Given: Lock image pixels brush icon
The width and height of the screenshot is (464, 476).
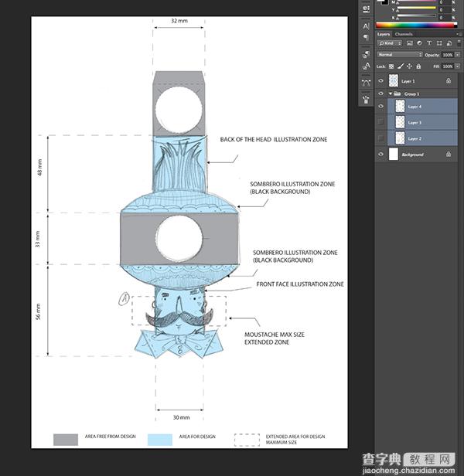Looking at the screenshot, I should 401,66.
